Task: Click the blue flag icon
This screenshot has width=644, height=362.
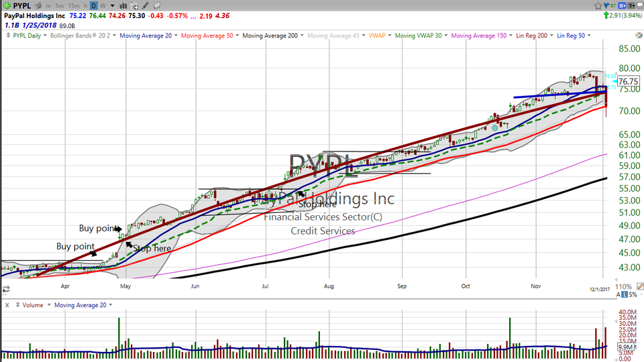Action: [606, 5]
